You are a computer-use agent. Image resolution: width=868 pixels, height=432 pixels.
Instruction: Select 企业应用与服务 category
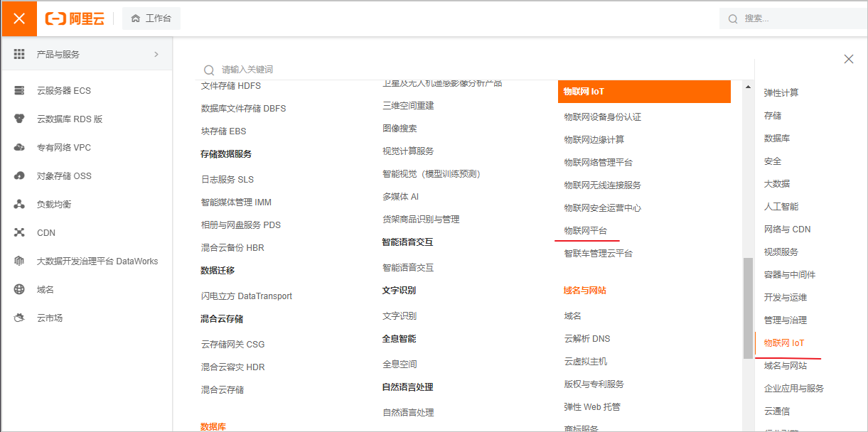coord(794,388)
